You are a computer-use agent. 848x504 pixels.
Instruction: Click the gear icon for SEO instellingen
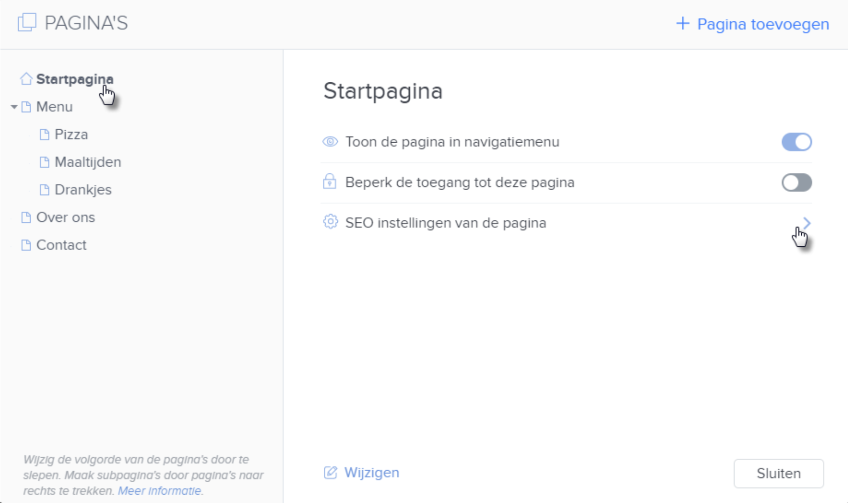click(x=329, y=223)
